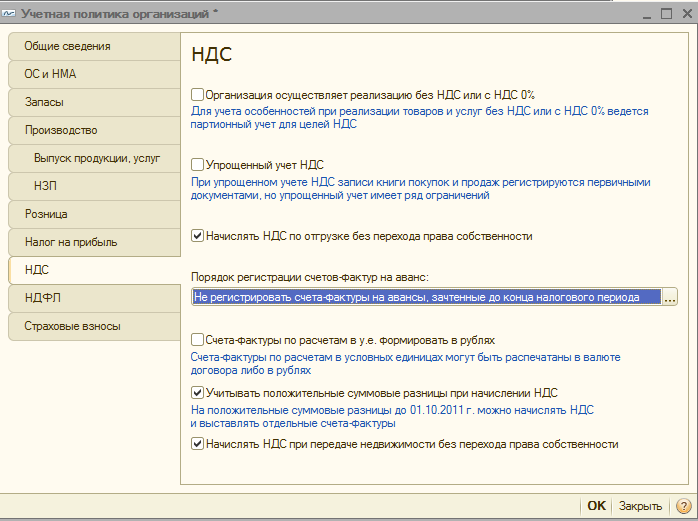This screenshot has width=698, height=521.
Task: Click the advance invoice registration order field
Action: (x=427, y=297)
